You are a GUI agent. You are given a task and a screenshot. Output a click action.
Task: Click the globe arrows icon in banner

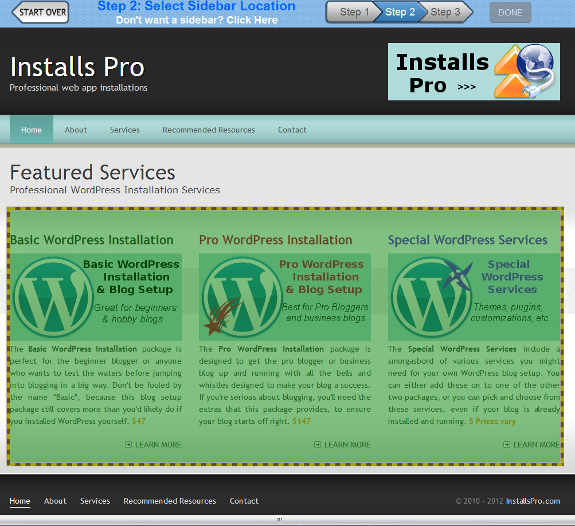coord(524,71)
